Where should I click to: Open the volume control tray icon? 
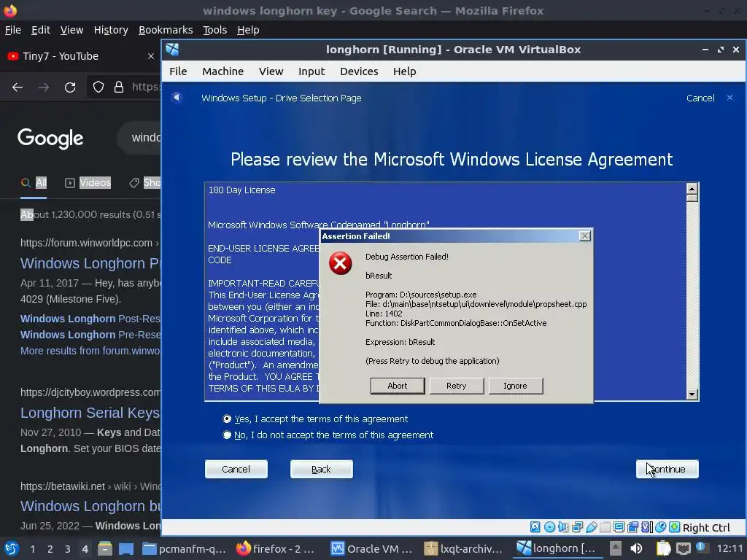[x=636, y=548]
